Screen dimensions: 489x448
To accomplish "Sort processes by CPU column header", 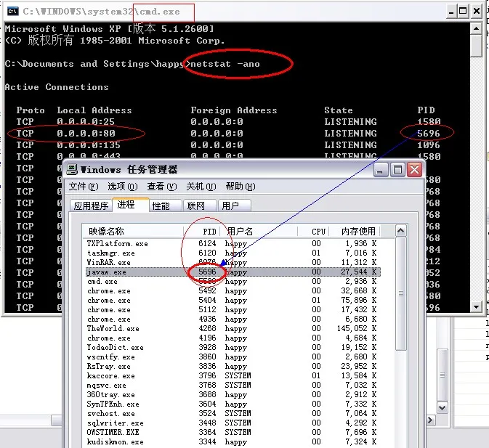I will 312,231.
